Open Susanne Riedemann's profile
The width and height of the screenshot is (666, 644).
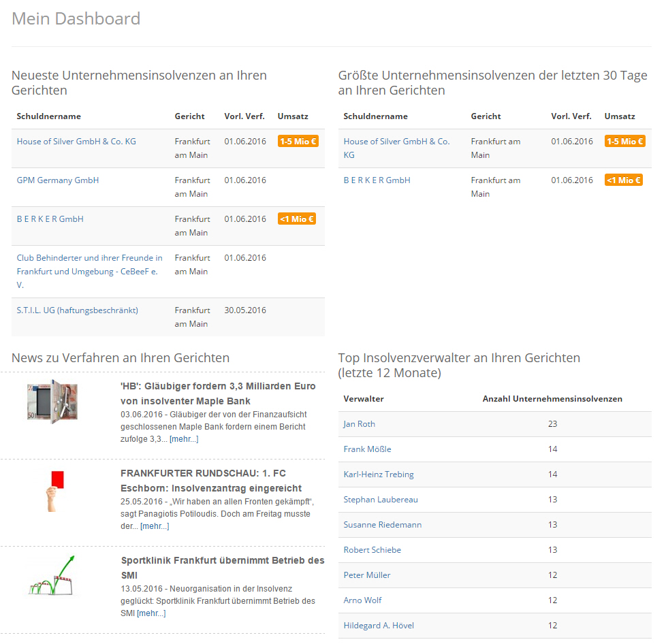382,525
